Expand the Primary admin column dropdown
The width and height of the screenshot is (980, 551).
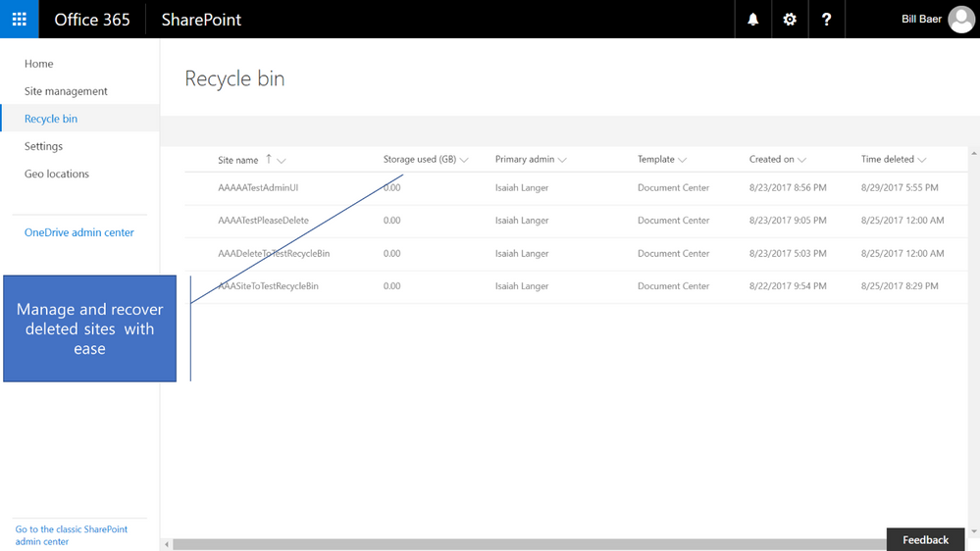tap(562, 160)
